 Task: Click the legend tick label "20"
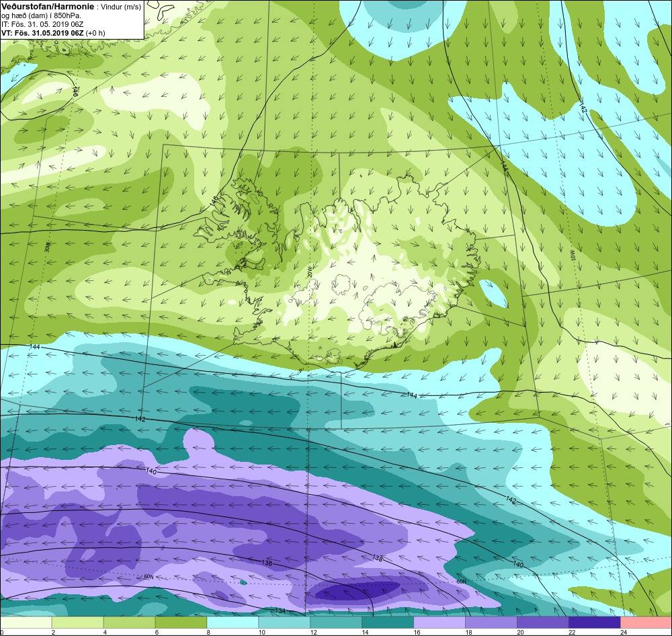(520, 632)
